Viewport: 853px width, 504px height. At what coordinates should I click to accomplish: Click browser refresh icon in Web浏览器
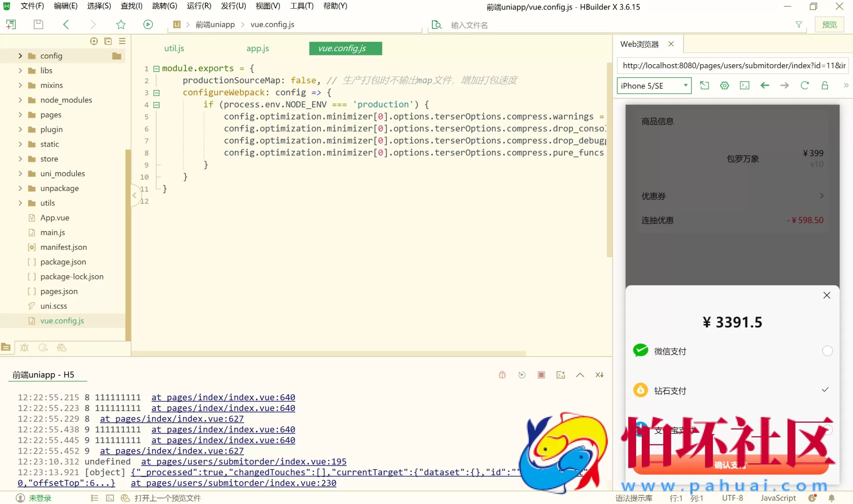click(x=805, y=85)
